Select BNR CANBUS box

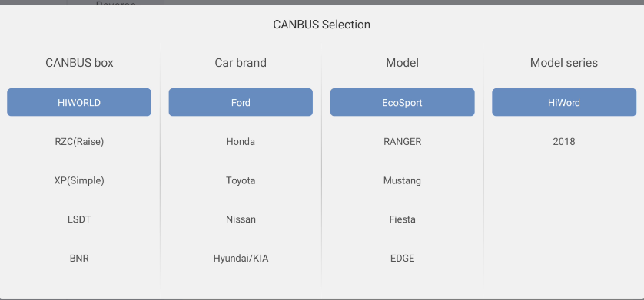(x=79, y=259)
